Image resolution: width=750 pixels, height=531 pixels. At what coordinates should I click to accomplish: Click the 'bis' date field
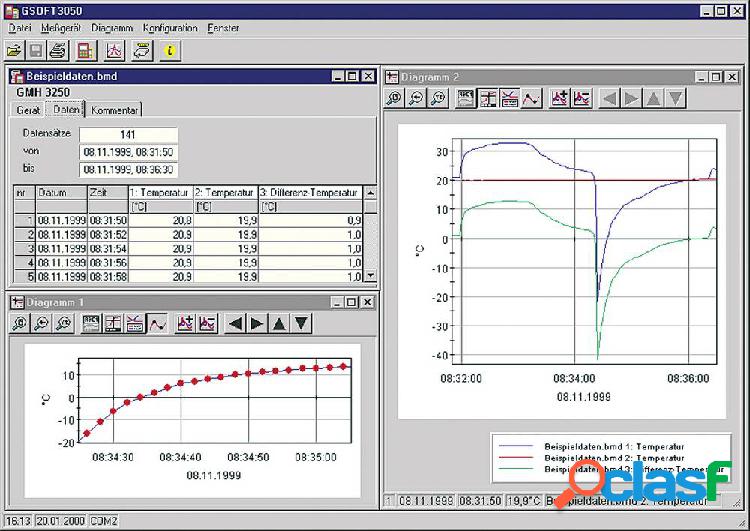pyautogui.click(x=128, y=169)
